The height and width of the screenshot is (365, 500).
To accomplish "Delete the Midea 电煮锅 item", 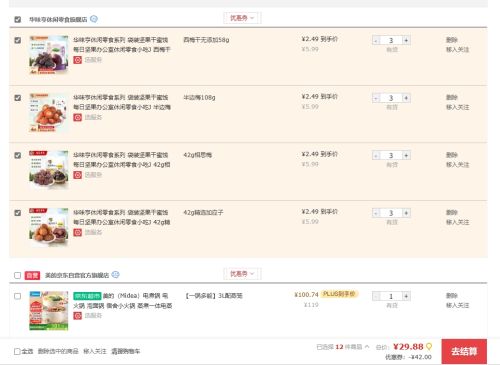I will 452,296.
